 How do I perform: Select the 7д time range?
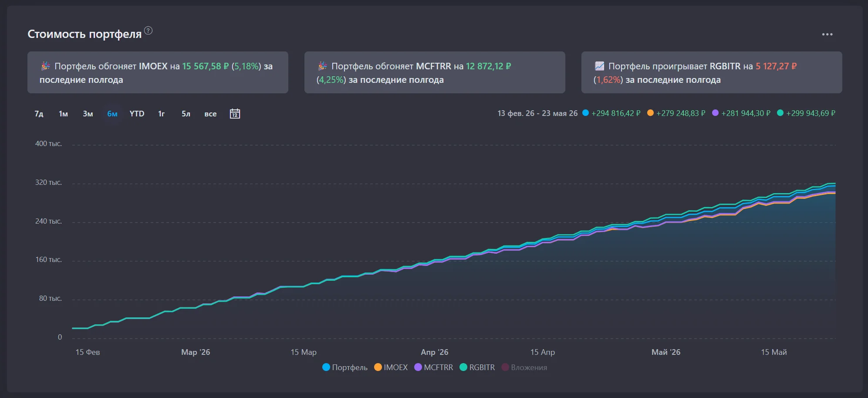tap(39, 114)
